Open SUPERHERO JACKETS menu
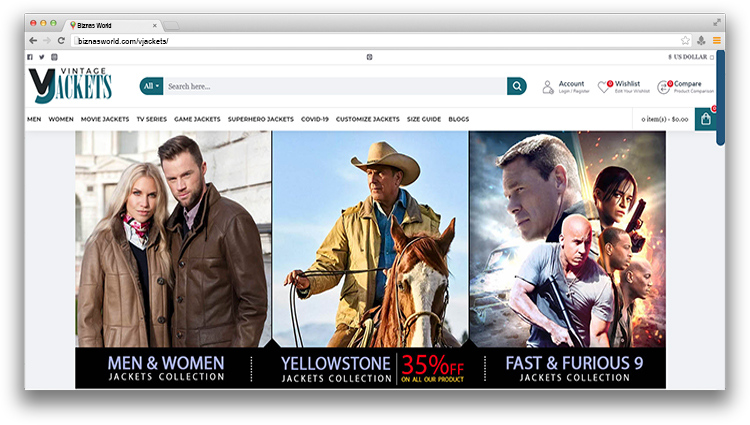 261,119
